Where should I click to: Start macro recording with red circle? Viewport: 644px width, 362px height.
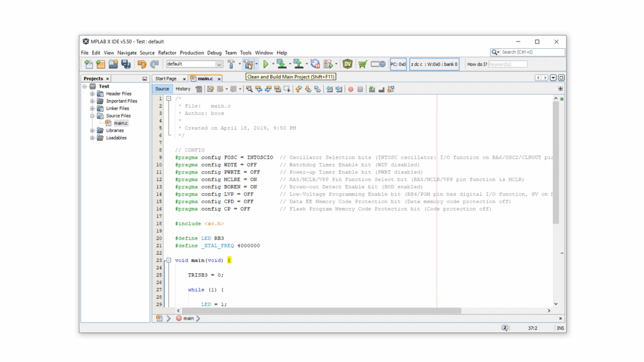pyautogui.click(x=351, y=89)
